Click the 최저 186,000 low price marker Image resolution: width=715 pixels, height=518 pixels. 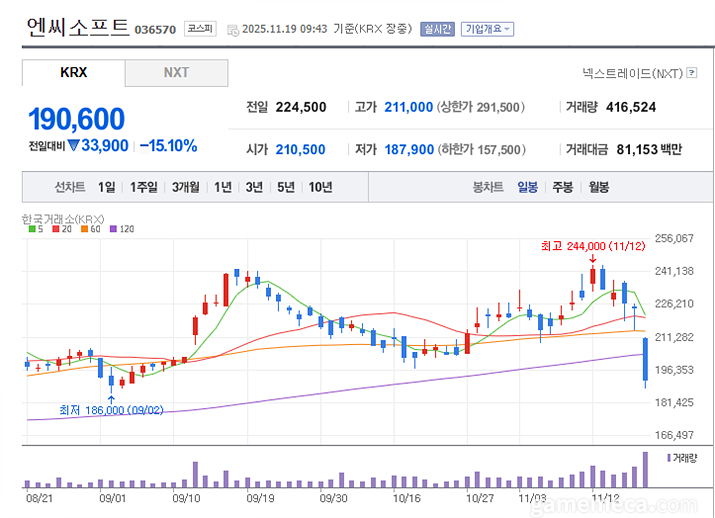point(111,410)
